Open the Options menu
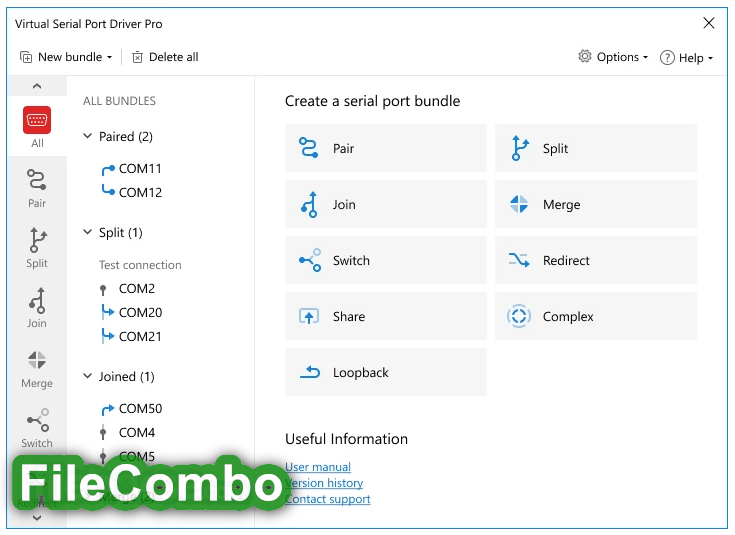 [x=613, y=57]
